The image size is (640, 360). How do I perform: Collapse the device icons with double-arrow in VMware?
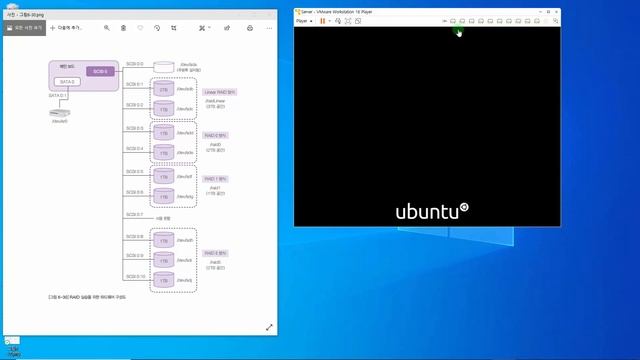pos(444,21)
